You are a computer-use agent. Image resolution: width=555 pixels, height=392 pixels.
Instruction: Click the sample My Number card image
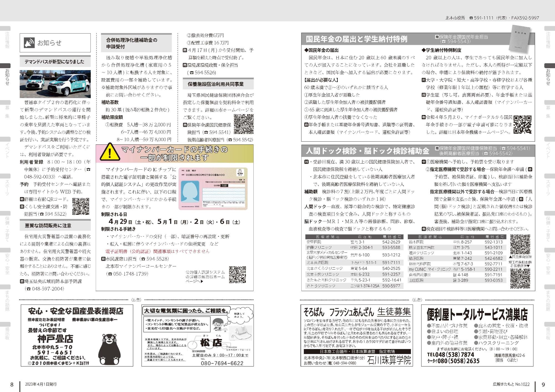coord(213,189)
